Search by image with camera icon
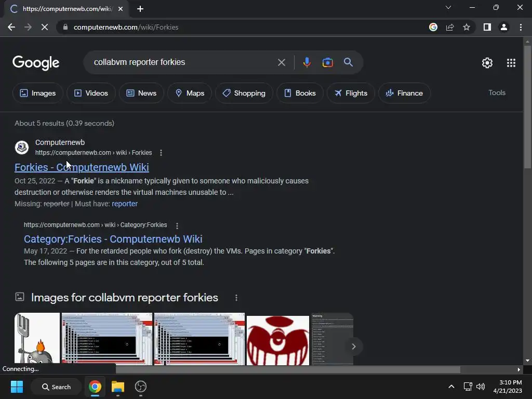 point(327,62)
